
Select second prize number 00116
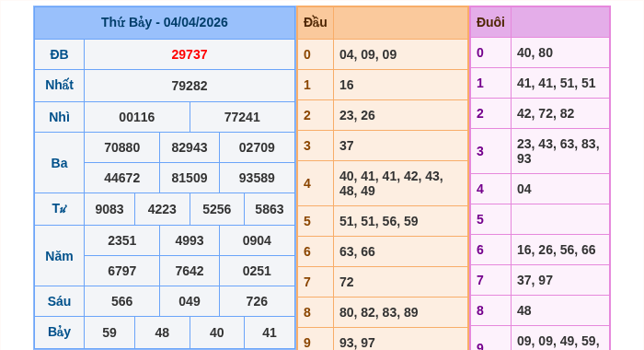click(x=137, y=117)
